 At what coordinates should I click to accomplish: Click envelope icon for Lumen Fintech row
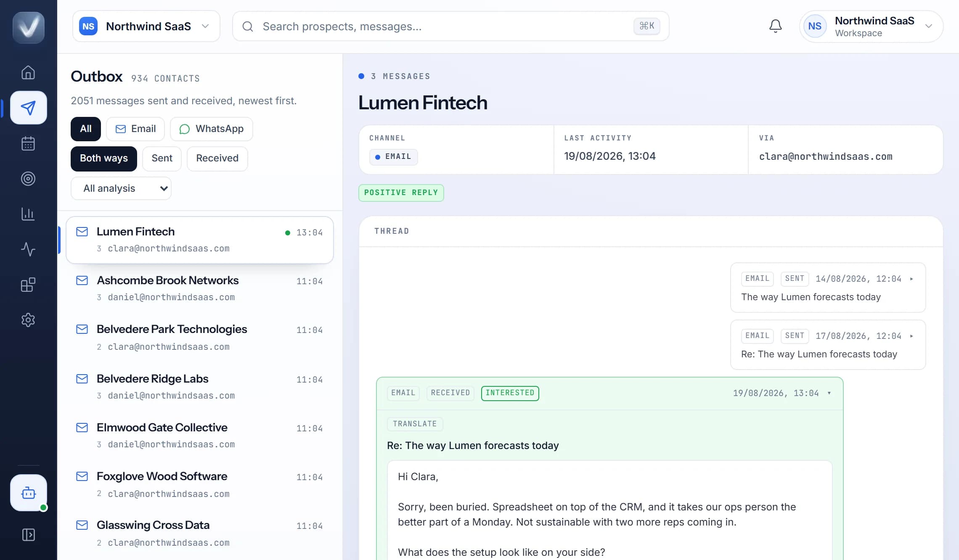82,232
